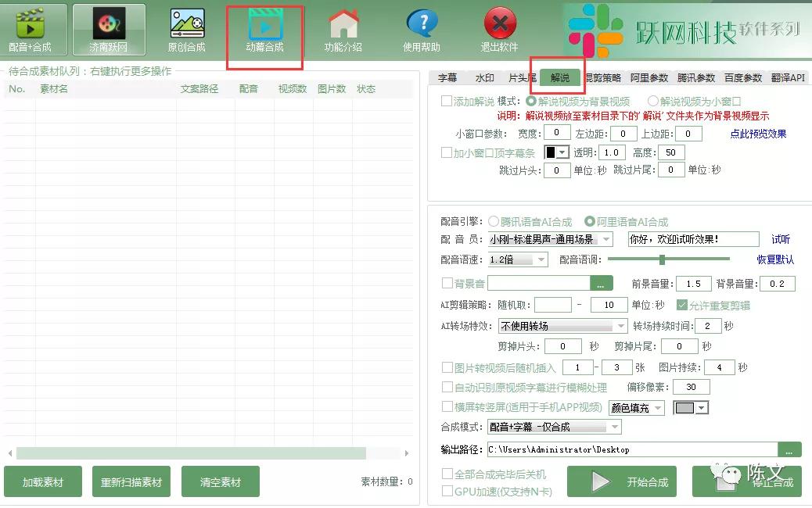Switch to the 字幕 tab
The image size is (812, 508).
[x=447, y=77]
